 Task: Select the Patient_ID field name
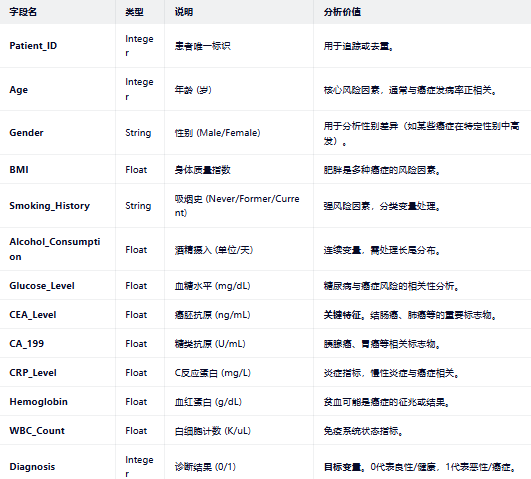coord(33,46)
